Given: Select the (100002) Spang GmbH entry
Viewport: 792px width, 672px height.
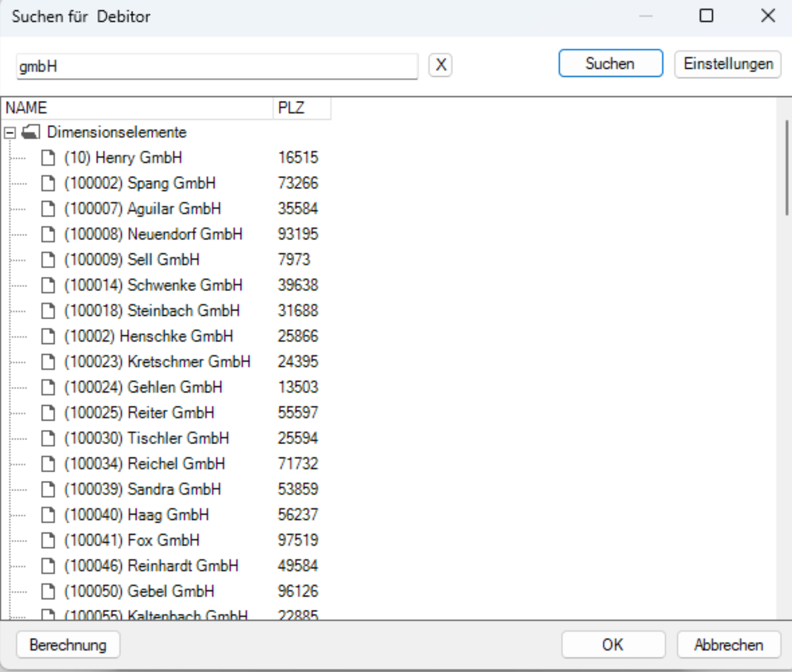Looking at the screenshot, I should pos(140,183).
